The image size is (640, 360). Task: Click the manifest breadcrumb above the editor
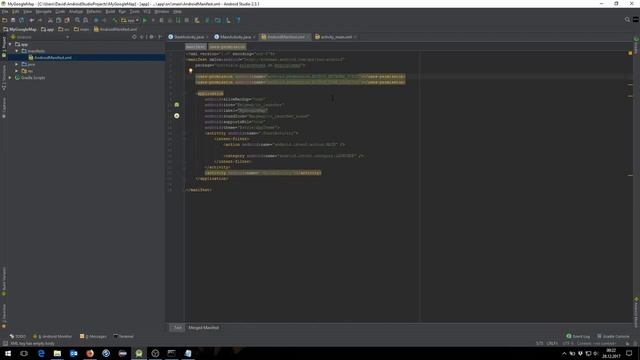click(x=196, y=47)
